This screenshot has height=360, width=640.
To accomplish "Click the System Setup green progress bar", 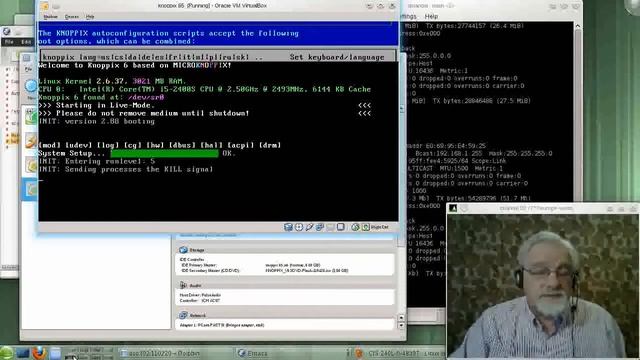I will 164,153.
